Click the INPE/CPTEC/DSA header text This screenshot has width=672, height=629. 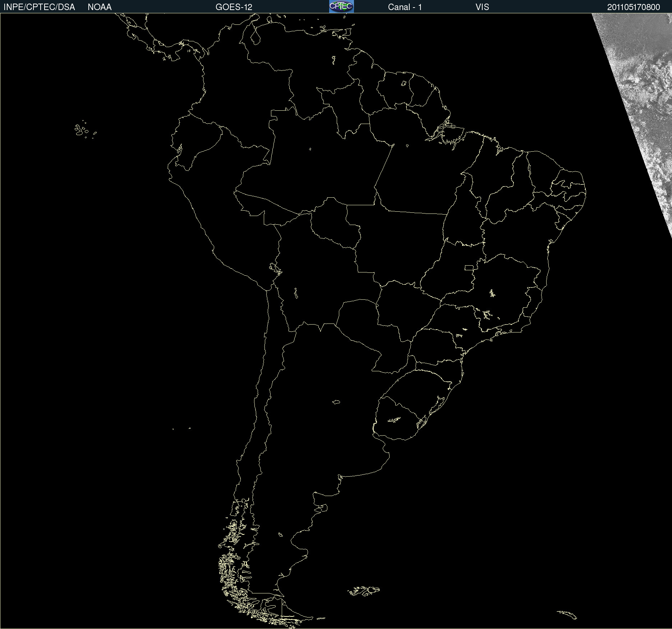(39, 7)
